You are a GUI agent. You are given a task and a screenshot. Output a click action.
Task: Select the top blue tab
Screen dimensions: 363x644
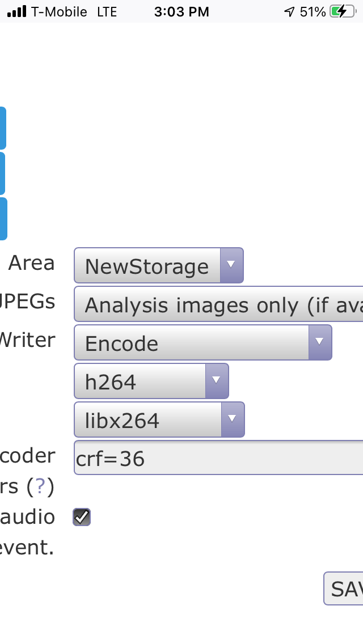click(x=3, y=128)
